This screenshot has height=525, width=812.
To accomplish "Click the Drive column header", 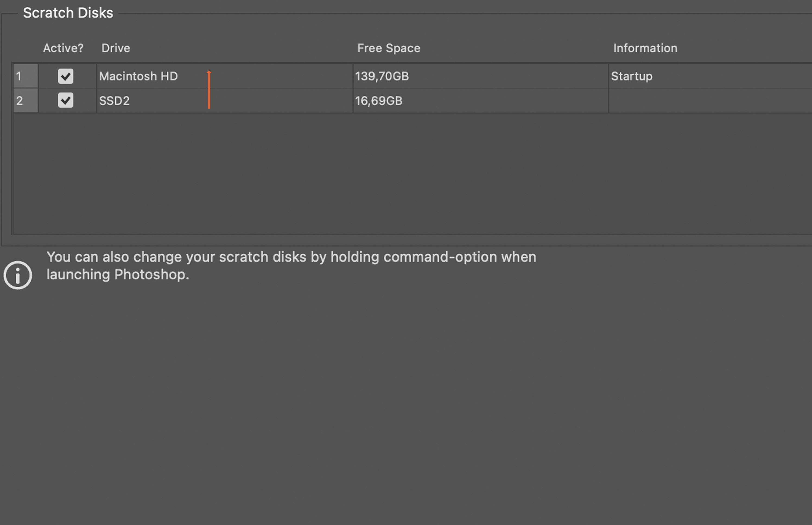I will [116, 48].
